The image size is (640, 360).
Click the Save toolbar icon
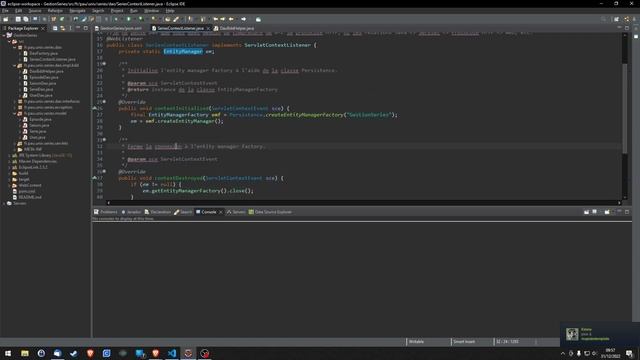click(x=18, y=19)
